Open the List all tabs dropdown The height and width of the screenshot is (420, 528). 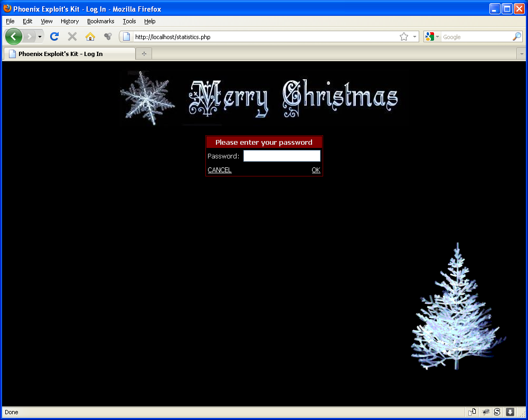coord(522,54)
